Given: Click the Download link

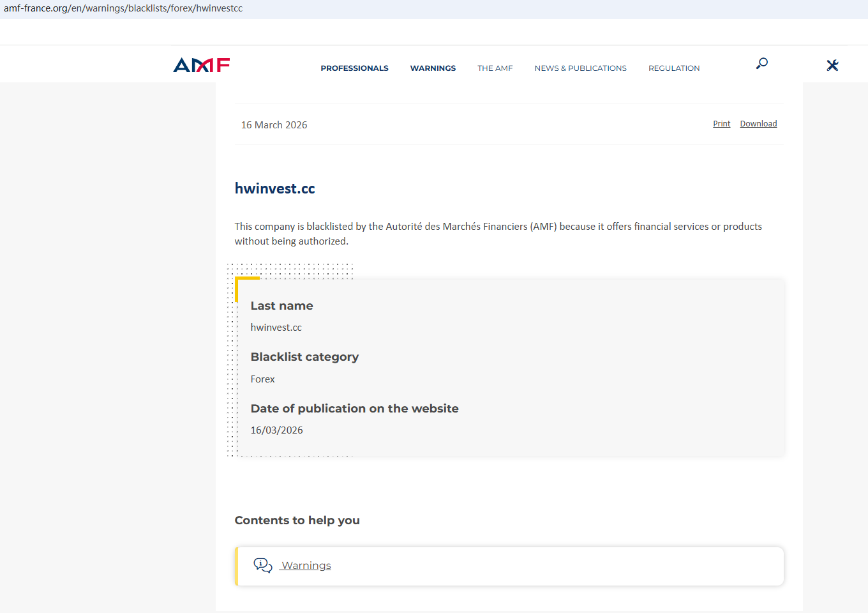Looking at the screenshot, I should click(x=758, y=124).
